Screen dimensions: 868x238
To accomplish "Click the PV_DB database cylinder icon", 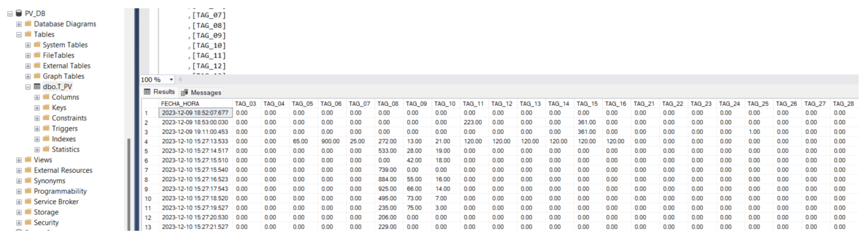I will pos(19,13).
